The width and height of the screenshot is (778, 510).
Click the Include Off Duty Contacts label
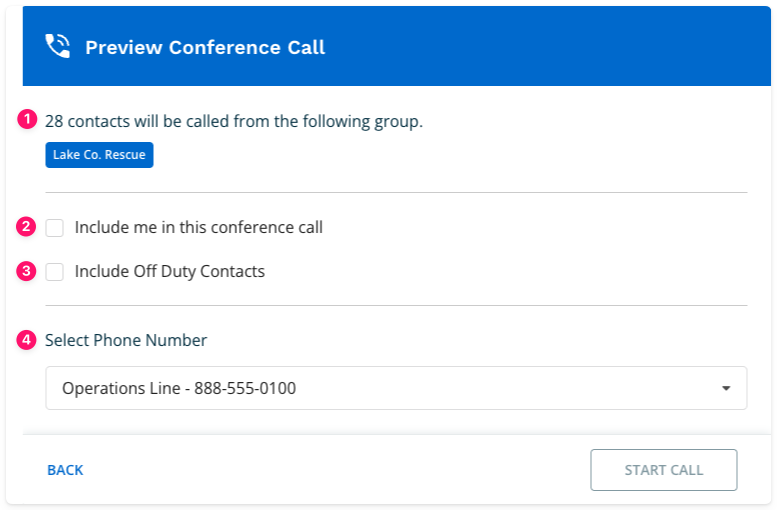(170, 271)
